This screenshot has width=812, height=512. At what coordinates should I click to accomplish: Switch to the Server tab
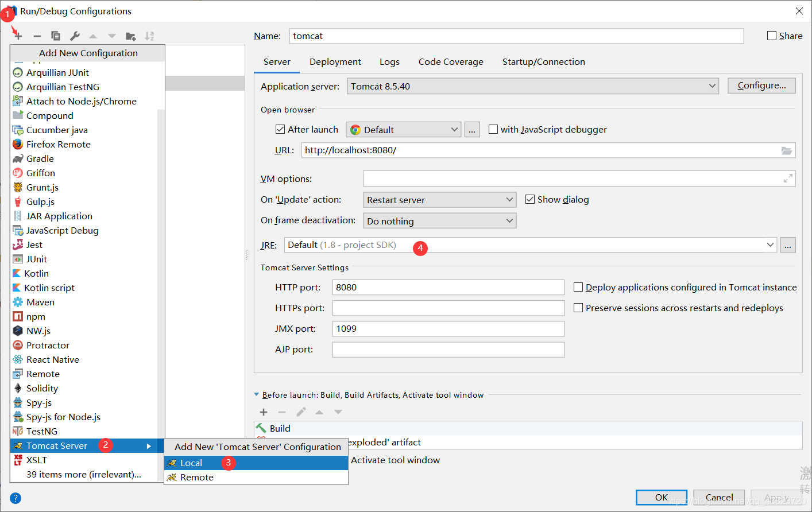[x=277, y=62]
